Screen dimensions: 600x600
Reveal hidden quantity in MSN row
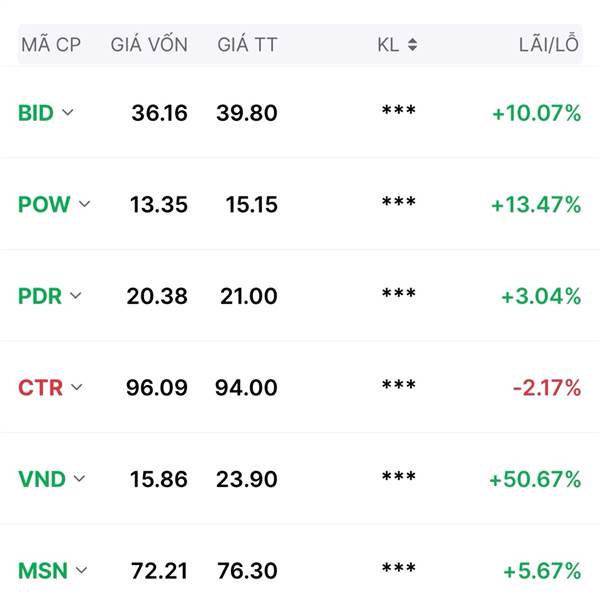click(x=399, y=569)
